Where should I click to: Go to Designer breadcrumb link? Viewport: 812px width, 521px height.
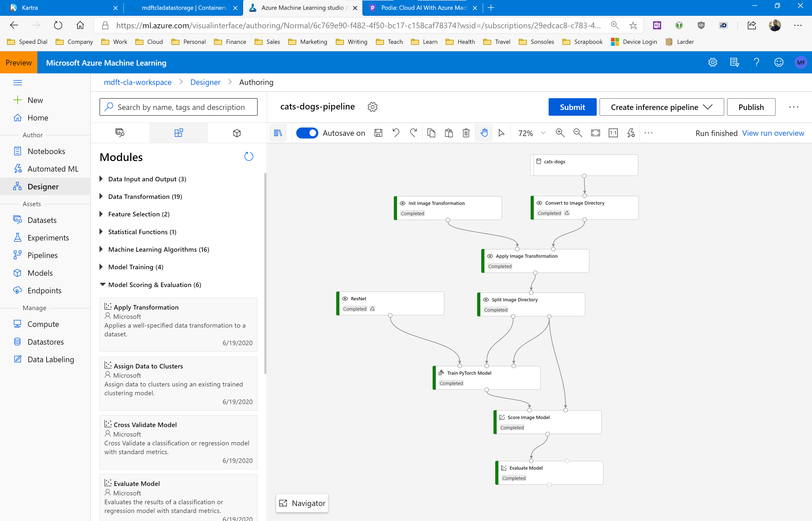[x=205, y=82]
